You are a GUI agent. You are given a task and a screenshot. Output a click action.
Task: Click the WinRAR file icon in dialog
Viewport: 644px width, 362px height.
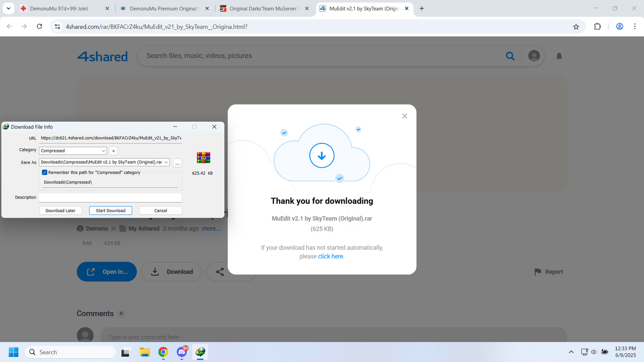(203, 157)
